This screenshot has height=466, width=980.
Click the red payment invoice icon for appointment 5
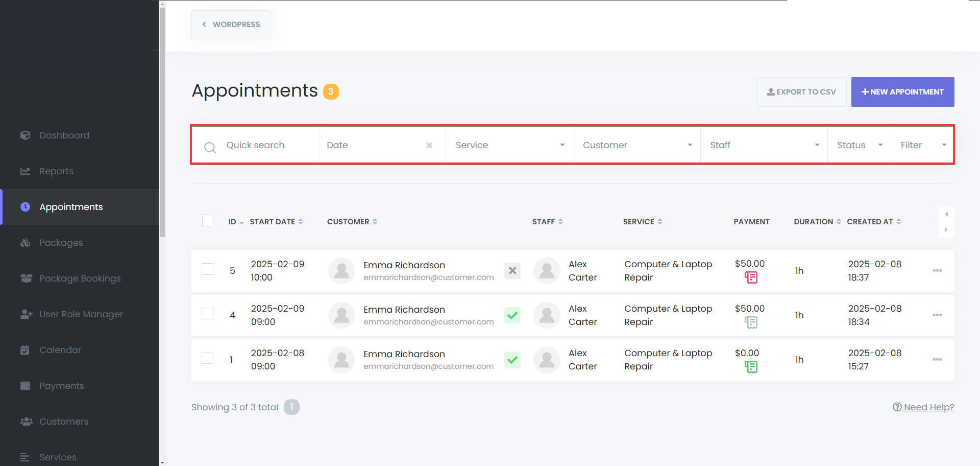click(751, 278)
